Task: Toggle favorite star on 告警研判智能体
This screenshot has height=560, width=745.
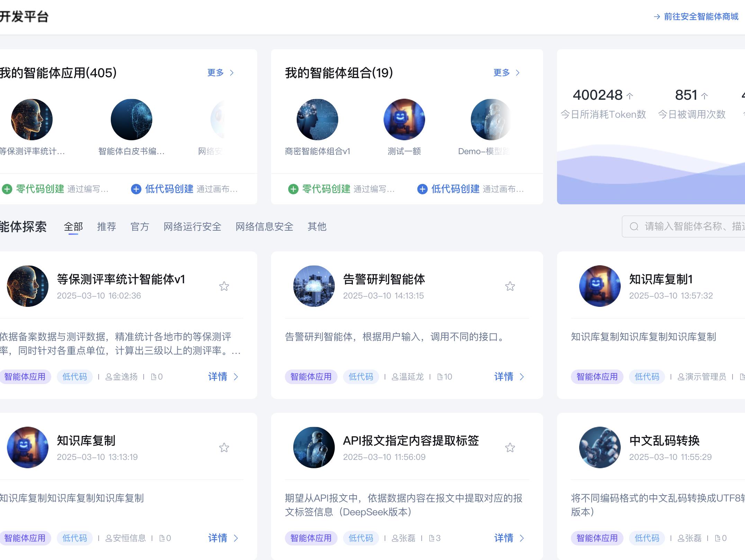Action: tap(510, 286)
